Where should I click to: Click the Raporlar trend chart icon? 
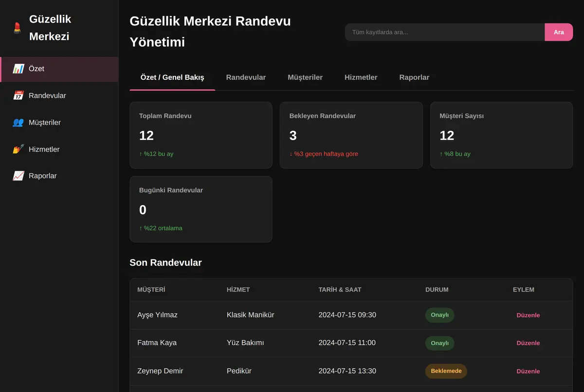point(18,176)
